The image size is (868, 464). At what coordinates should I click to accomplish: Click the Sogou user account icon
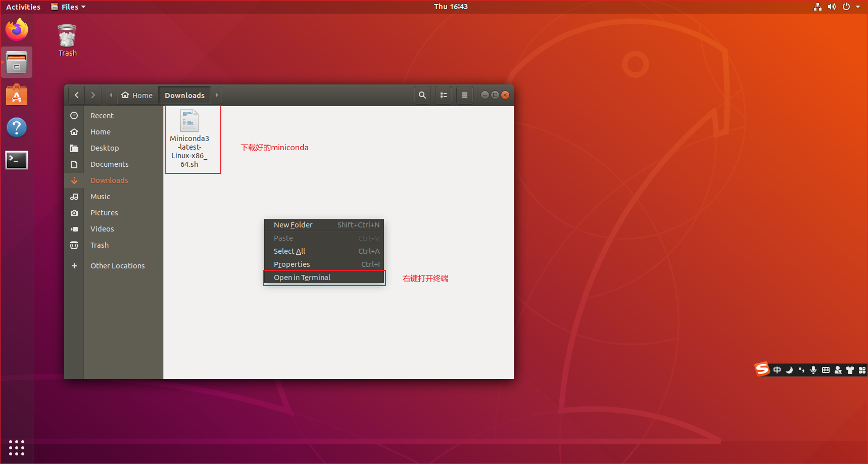click(x=838, y=370)
